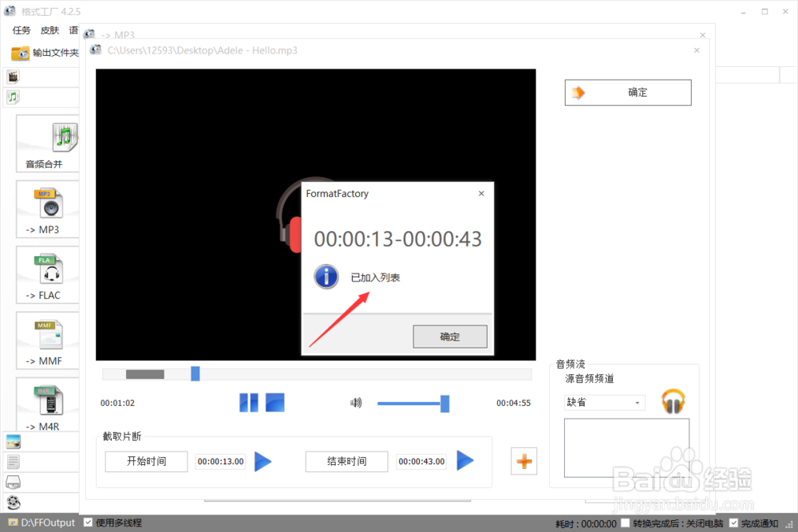
Task: Open the video category icon in sidebar
Action: (13, 77)
